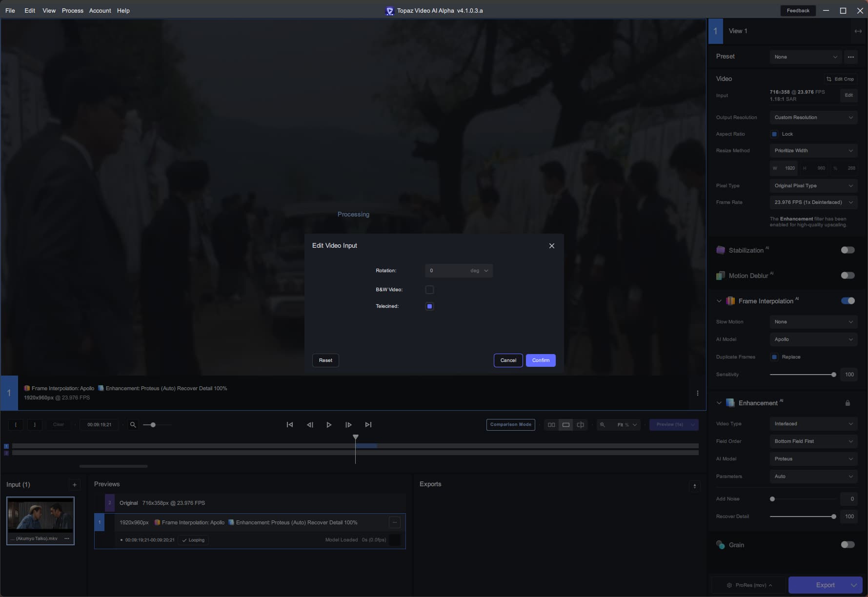Click the zoom magnifier icon near Fit
This screenshot has height=597, width=868.
(603, 424)
